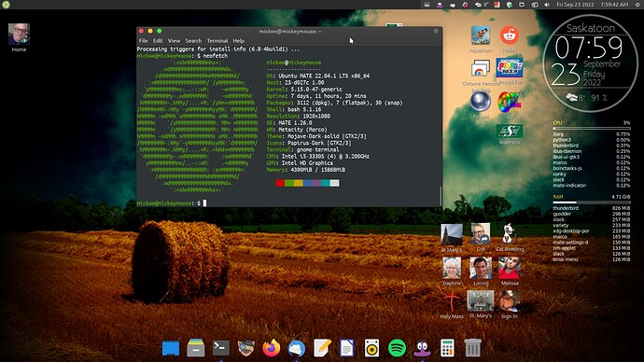Open the Loring contact shortcut

click(481, 269)
